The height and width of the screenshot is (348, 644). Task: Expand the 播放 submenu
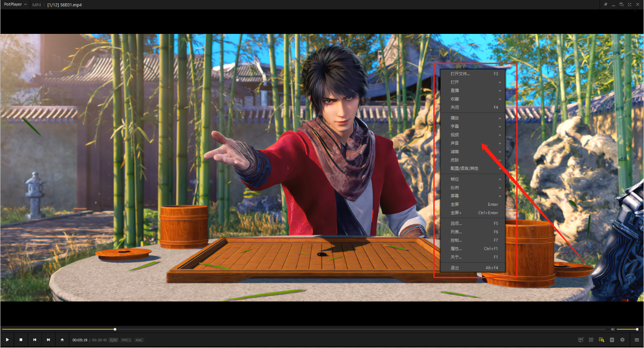tap(473, 118)
